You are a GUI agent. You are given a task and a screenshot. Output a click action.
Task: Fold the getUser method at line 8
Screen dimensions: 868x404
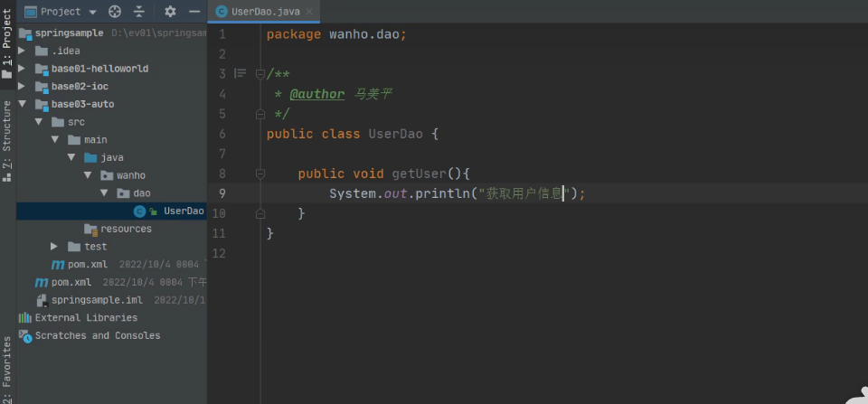(x=260, y=174)
